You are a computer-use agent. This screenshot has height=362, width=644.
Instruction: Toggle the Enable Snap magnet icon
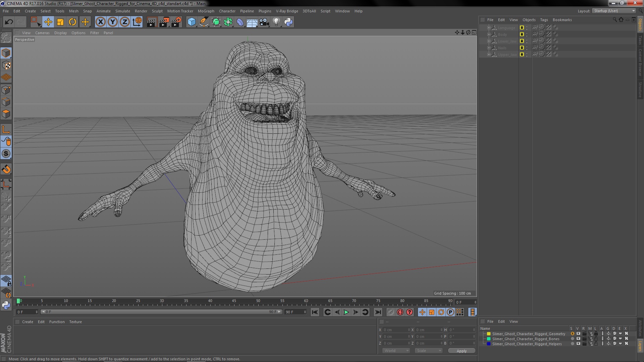pos(6,169)
